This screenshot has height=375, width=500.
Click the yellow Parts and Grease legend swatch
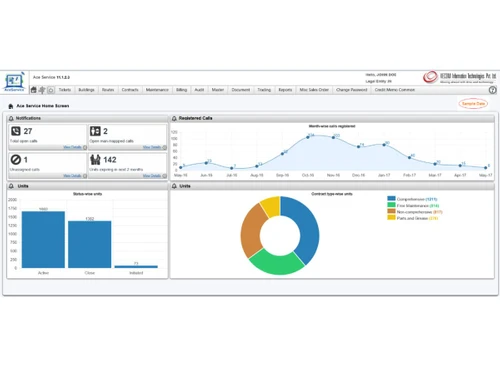point(391,218)
